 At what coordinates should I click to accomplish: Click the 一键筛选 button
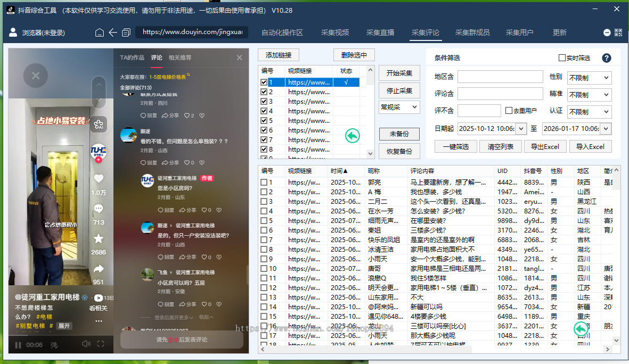[456, 147]
